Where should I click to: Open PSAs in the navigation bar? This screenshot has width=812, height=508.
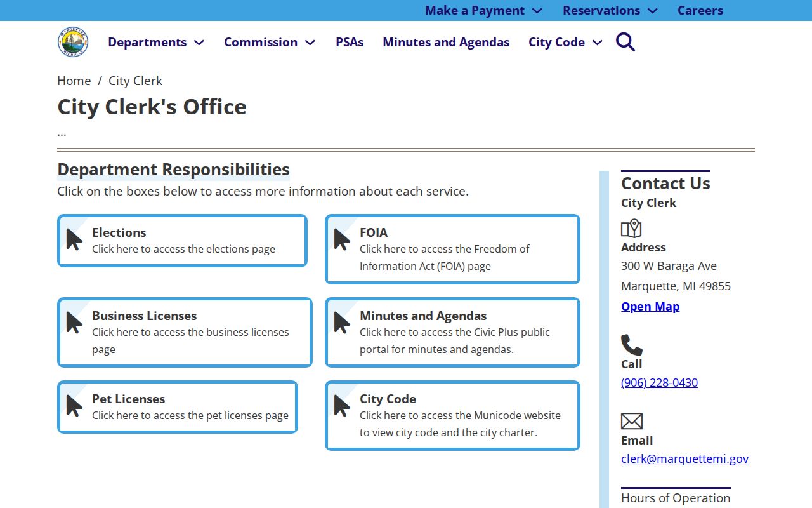[x=350, y=42]
